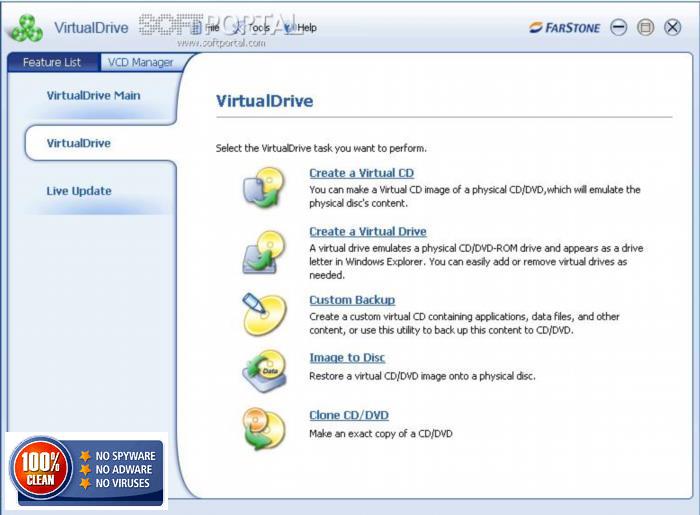Click 'Select the VirtualDrive task you want to perform.'

pos(321,148)
